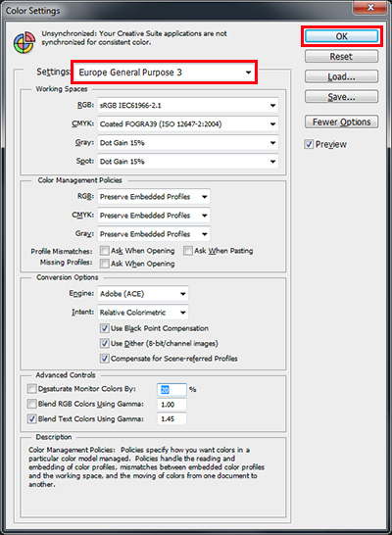The width and height of the screenshot is (392, 535).
Task: Open the Settings preset dropdown
Action: coord(164,73)
